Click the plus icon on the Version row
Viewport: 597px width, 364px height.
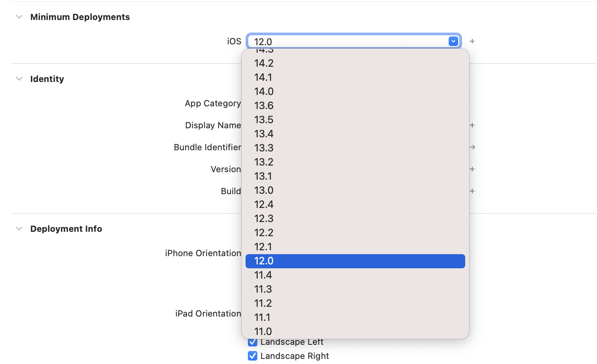coord(472,169)
